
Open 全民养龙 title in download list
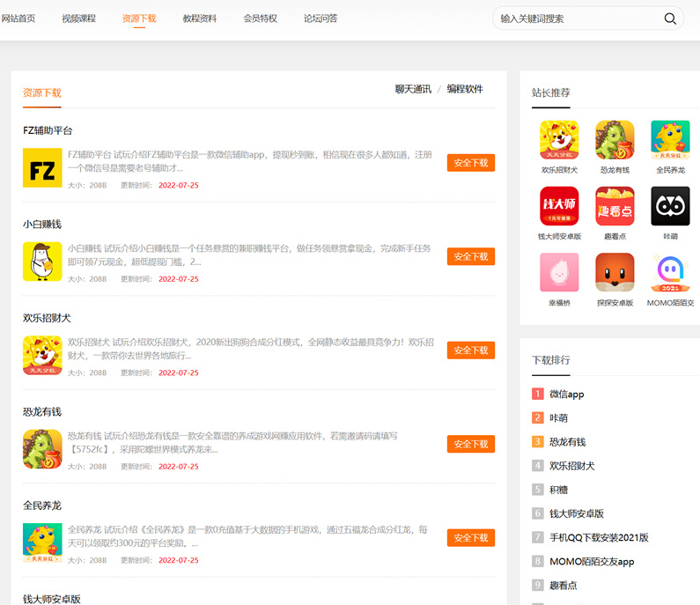pos(42,505)
